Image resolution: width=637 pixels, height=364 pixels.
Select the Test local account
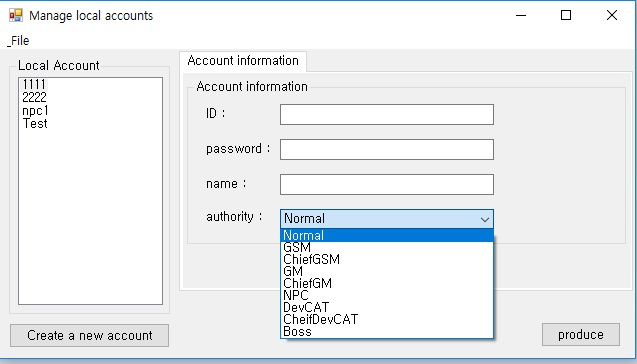pyautogui.click(x=35, y=123)
